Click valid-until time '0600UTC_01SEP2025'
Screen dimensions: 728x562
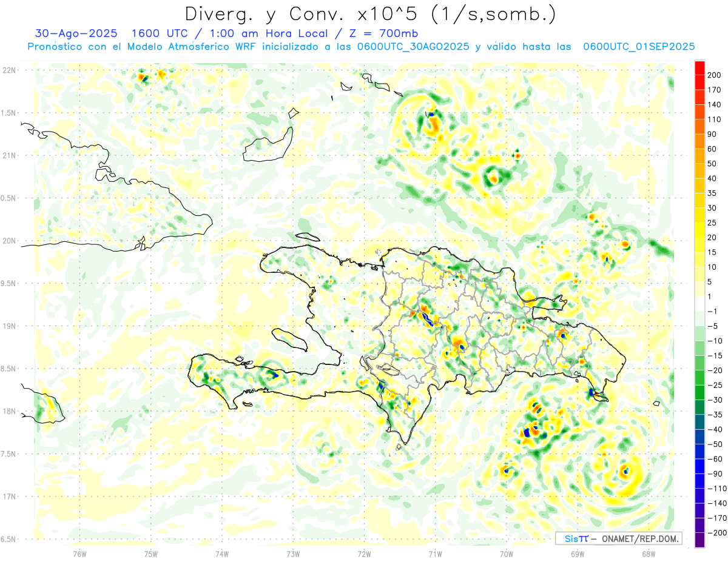click(x=639, y=47)
